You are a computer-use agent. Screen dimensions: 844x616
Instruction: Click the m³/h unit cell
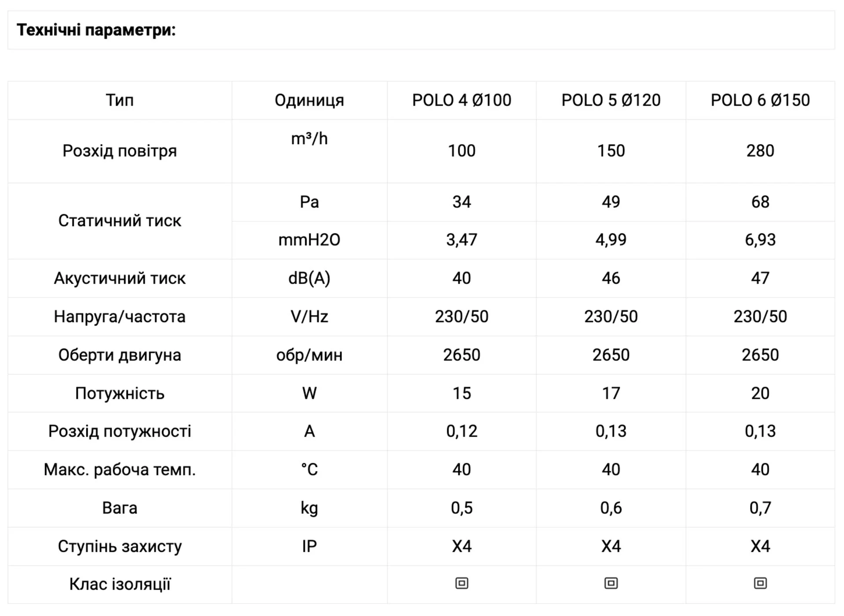[309, 139]
